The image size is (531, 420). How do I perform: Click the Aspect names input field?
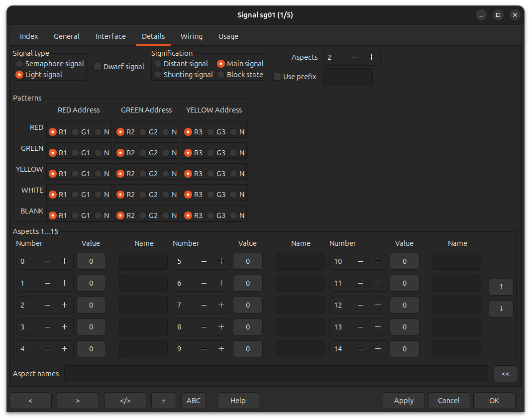tap(276, 374)
